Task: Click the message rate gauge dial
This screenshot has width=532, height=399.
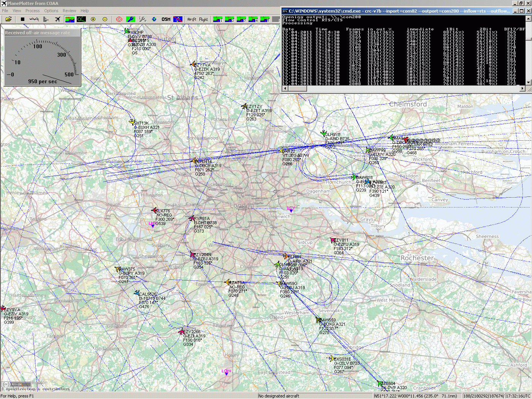Action: click(43, 61)
